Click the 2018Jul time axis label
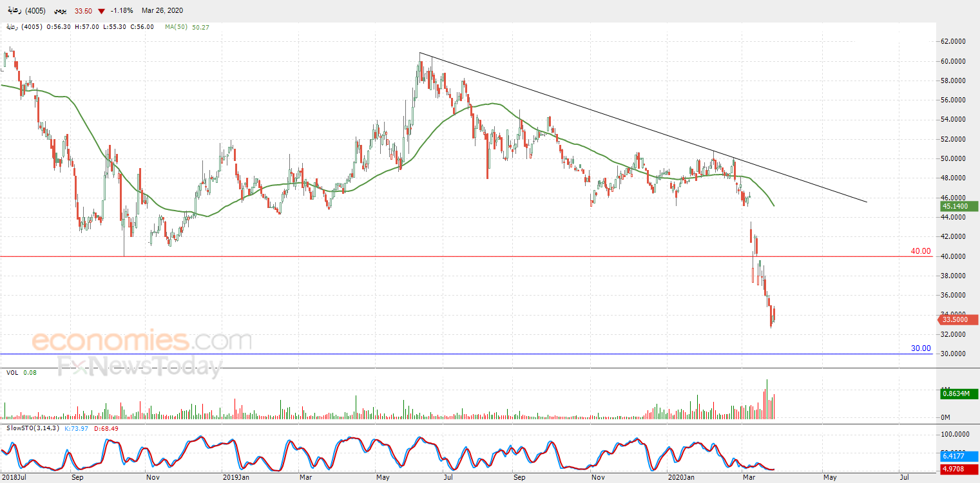980x483 pixels. pos(15,478)
